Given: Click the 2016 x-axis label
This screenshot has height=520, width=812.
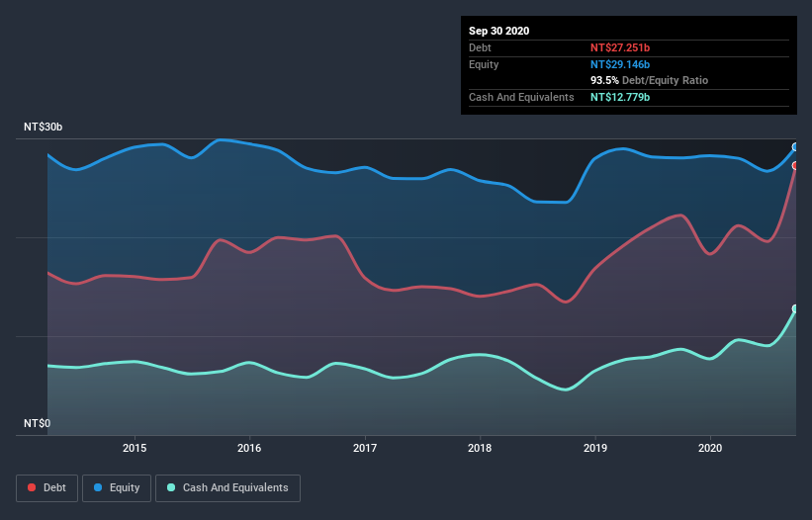Looking at the screenshot, I should click(x=249, y=448).
